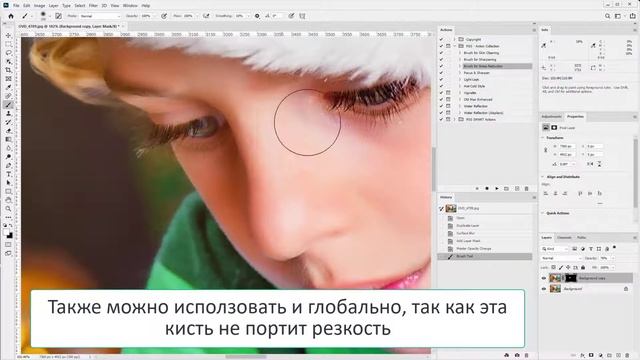Toggle checkmark for Light Leak action
Screen dimensions: 640x360
pyautogui.click(x=441, y=80)
